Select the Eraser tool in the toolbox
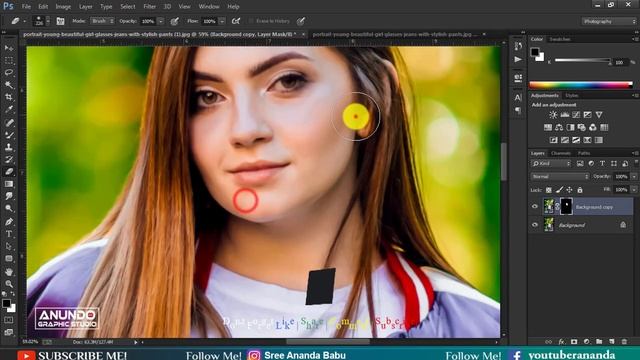640x360 pixels. click(x=9, y=171)
